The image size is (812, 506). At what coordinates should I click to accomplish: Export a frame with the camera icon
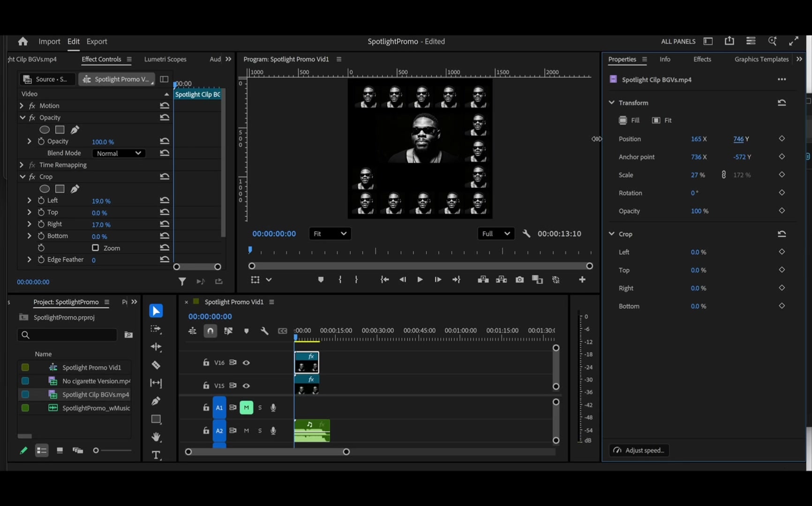click(519, 280)
